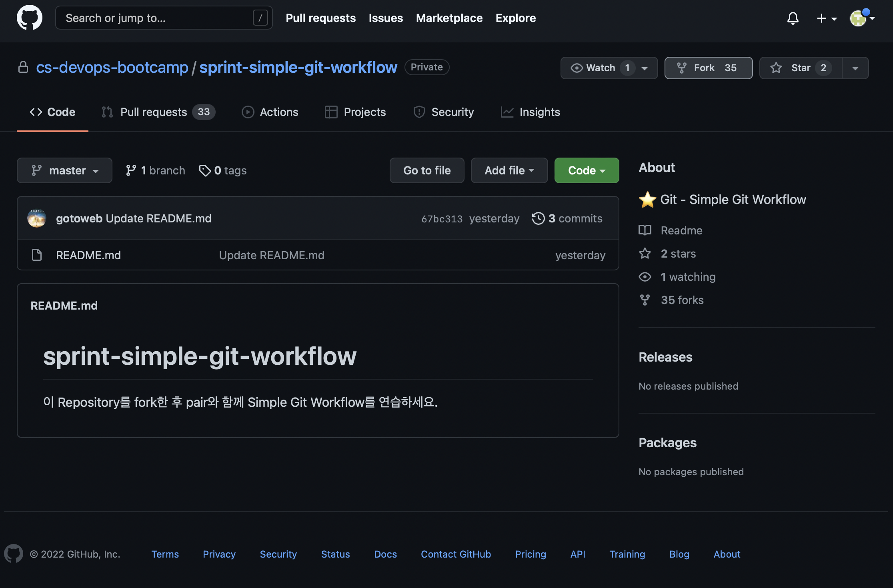893x588 pixels.
Task: Open README.md file in file list
Action: click(x=88, y=255)
